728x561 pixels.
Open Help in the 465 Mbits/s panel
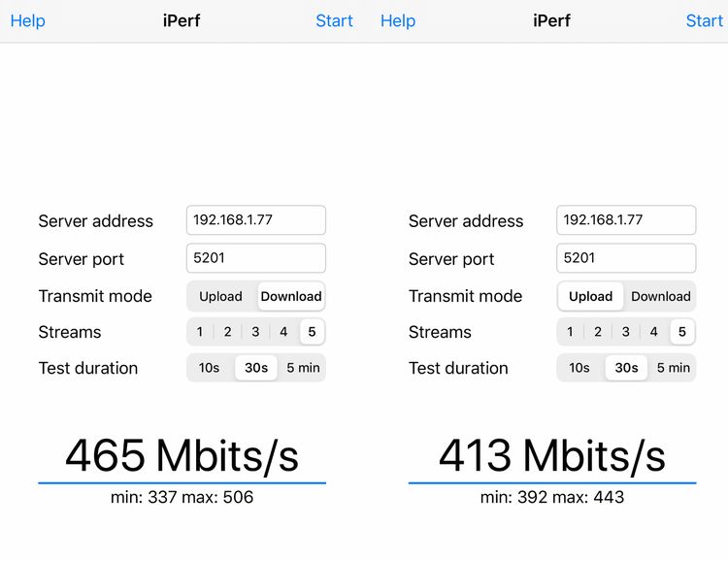(27, 20)
